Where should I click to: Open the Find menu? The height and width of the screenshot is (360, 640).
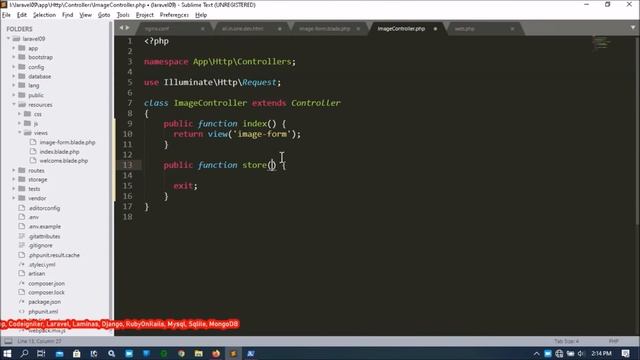(x=67, y=15)
